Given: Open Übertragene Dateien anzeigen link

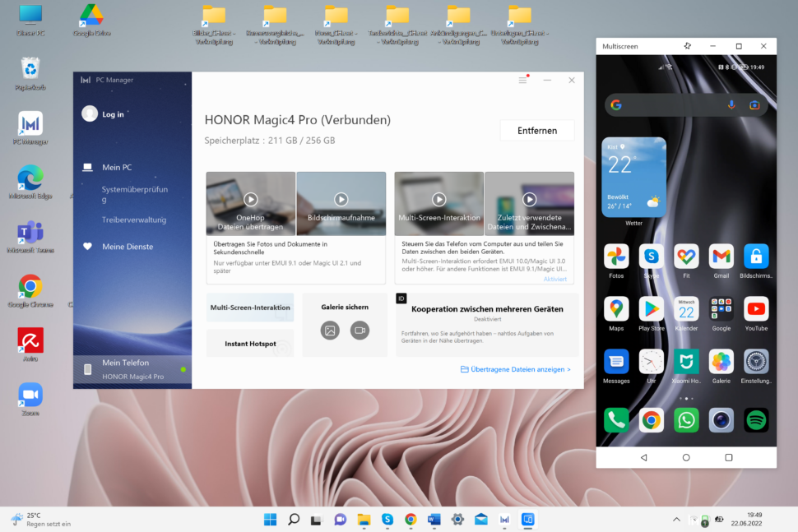Looking at the screenshot, I should tap(516, 369).
